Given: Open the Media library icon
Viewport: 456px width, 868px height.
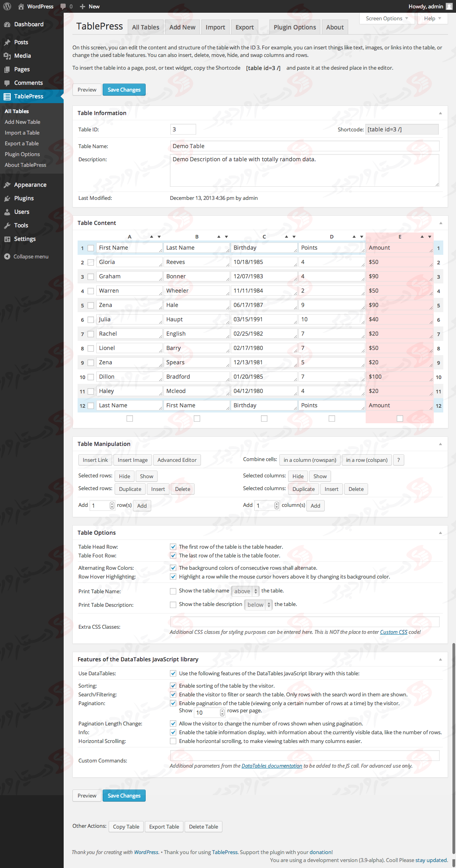Looking at the screenshot, I should (7, 56).
